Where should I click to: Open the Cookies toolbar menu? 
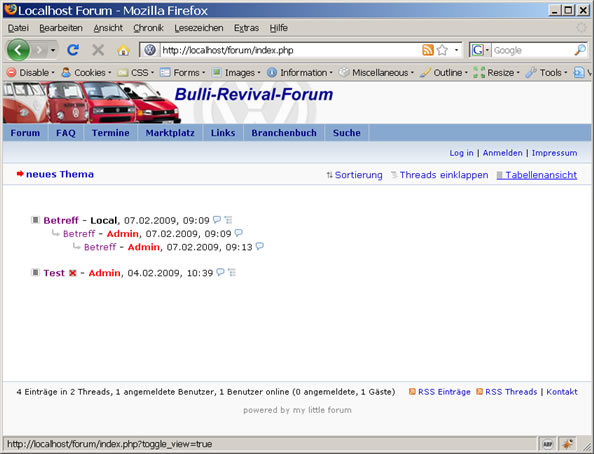point(86,72)
